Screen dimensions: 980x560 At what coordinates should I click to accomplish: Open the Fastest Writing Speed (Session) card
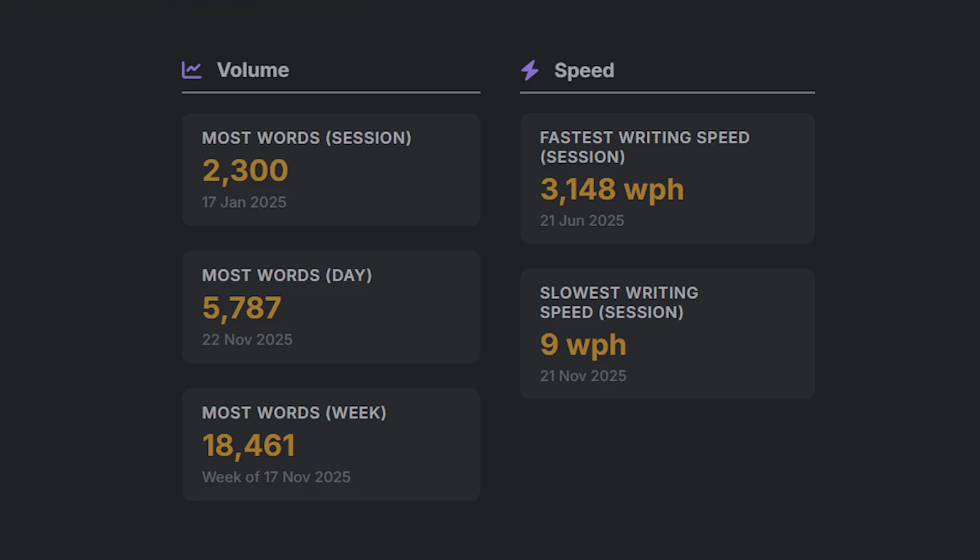[x=666, y=178]
